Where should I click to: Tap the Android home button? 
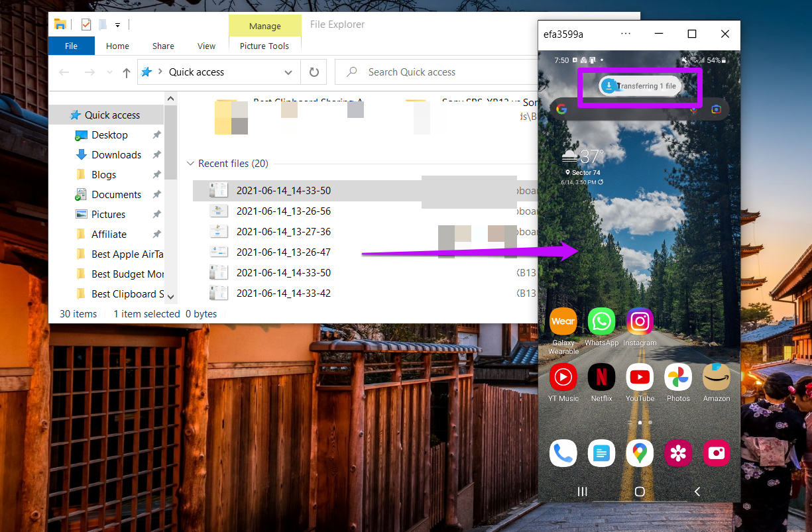pyautogui.click(x=640, y=492)
